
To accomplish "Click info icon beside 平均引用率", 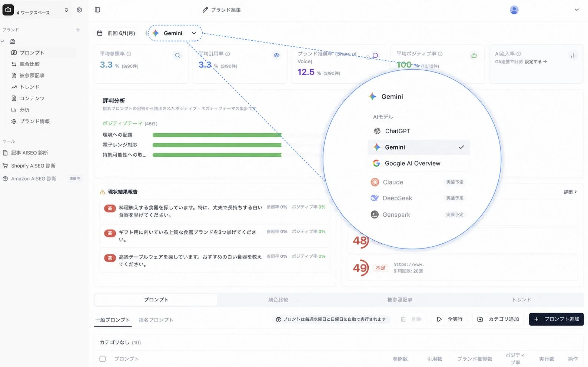I will [x=227, y=54].
